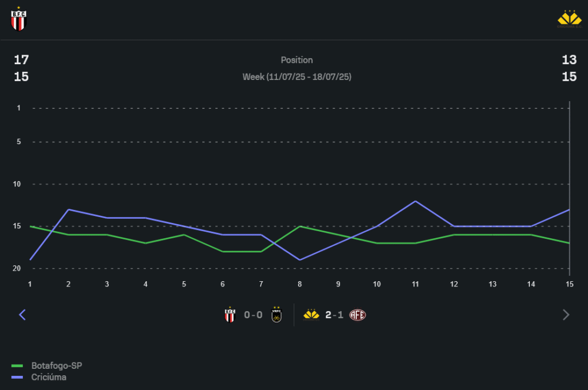This screenshot has height=390, width=588.
Task: Toggle Botafogo-SP series in the legend
Action: 56,365
